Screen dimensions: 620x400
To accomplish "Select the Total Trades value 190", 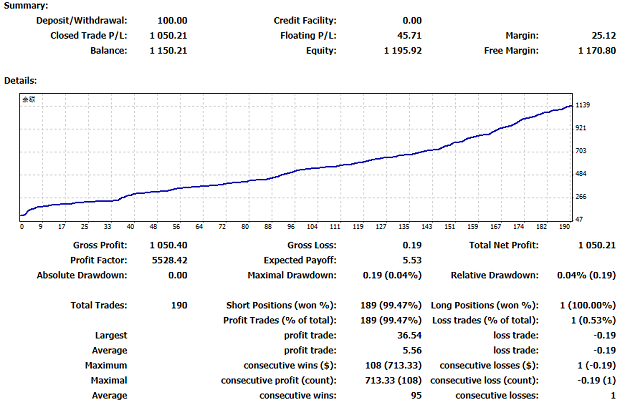I will coord(177,304).
